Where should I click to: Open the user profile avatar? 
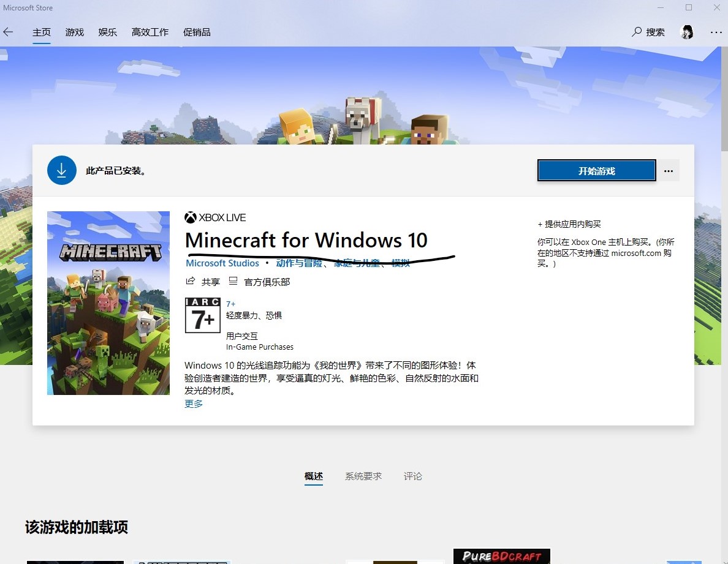(x=687, y=32)
